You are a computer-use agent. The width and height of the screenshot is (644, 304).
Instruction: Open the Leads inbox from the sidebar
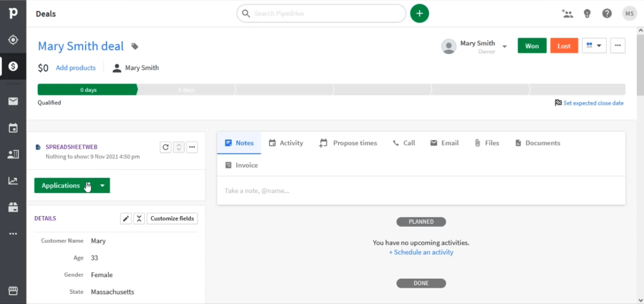point(13,40)
